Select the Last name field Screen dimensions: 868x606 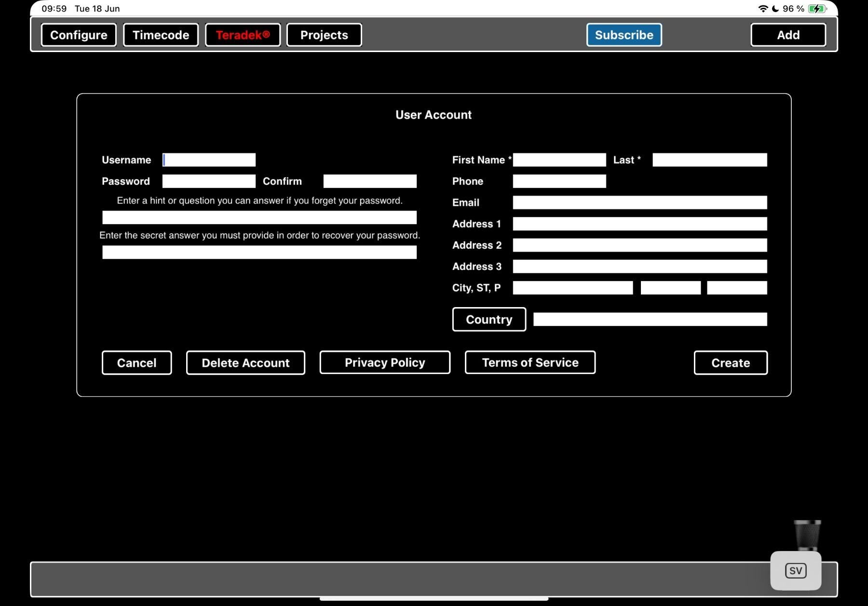710,160
